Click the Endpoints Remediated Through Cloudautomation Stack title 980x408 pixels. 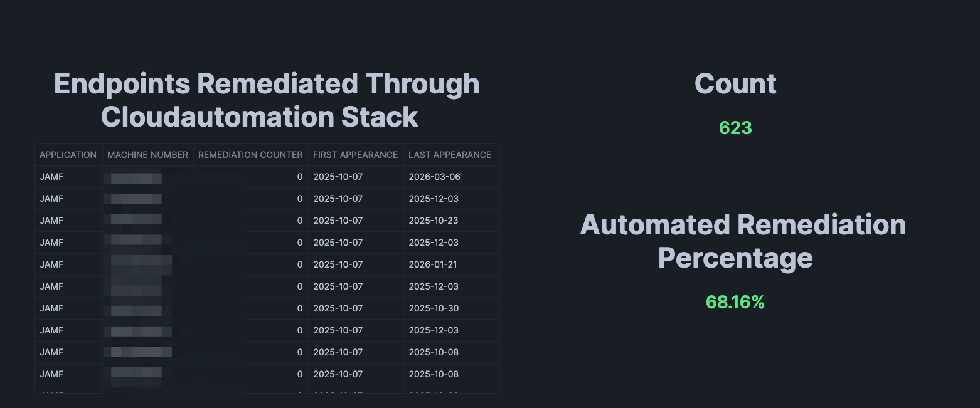pos(267,100)
